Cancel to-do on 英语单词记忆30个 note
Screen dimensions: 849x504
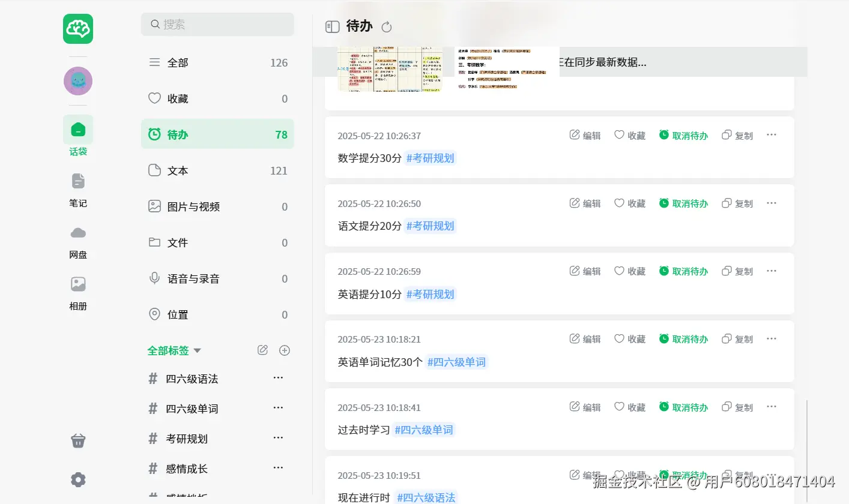tap(683, 339)
